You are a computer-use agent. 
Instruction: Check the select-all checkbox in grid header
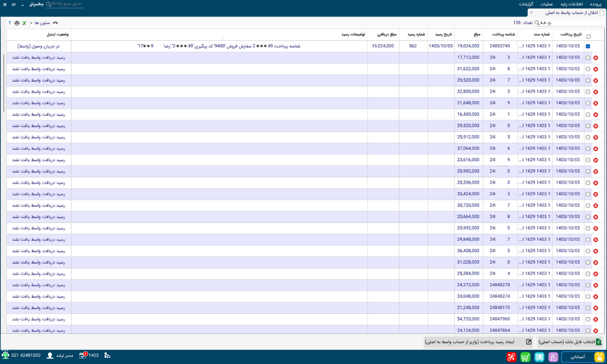(x=588, y=37)
